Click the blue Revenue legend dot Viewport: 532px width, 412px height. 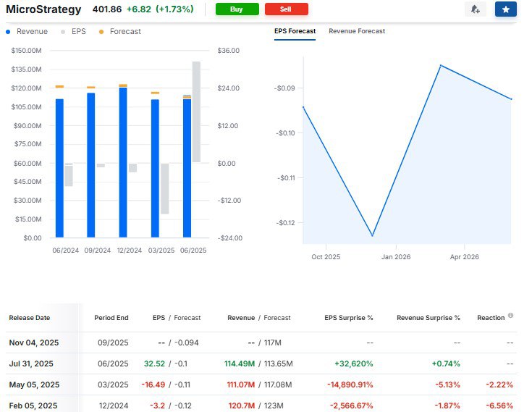click(x=8, y=32)
